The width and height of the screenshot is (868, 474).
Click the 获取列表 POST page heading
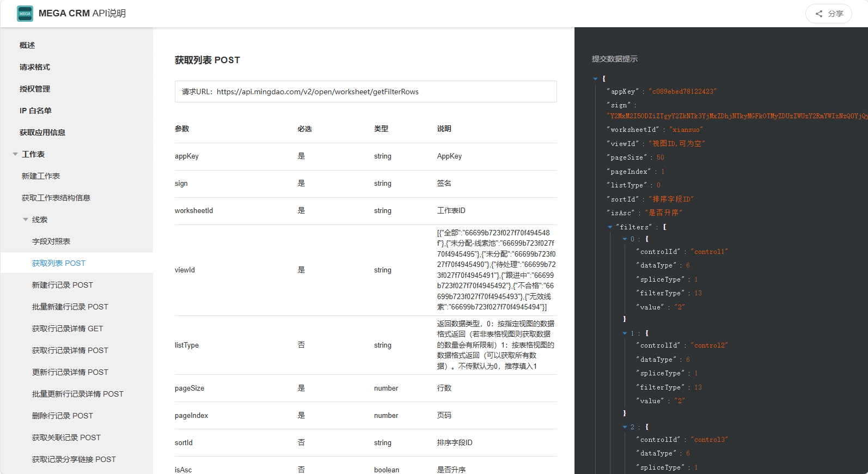click(x=207, y=60)
